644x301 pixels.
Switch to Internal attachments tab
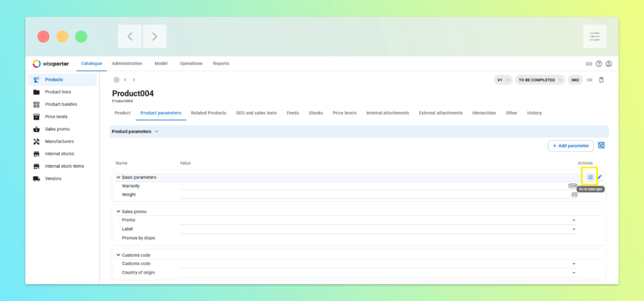pos(387,113)
